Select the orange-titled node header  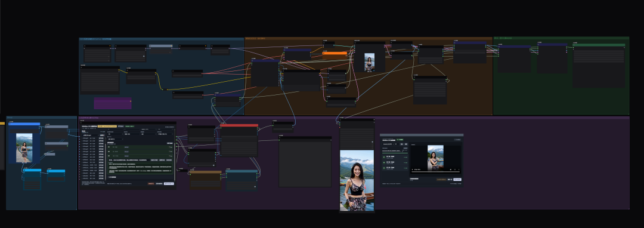pos(335,53)
